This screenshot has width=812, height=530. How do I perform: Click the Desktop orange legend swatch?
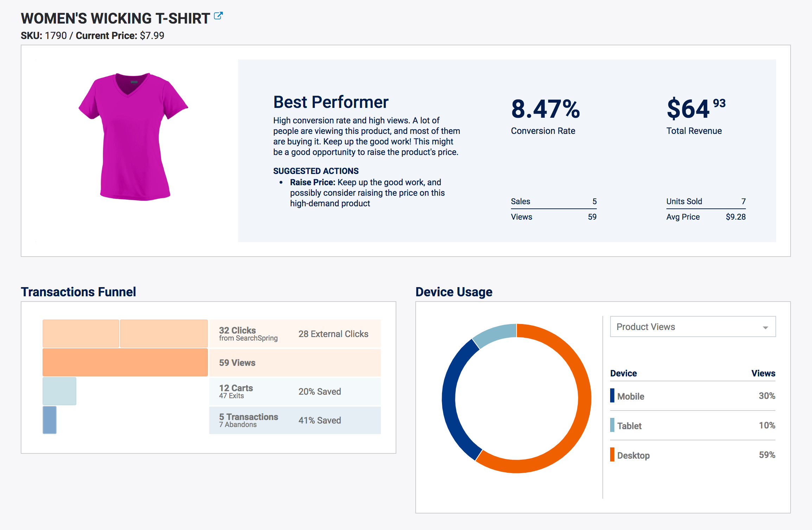[x=612, y=454]
